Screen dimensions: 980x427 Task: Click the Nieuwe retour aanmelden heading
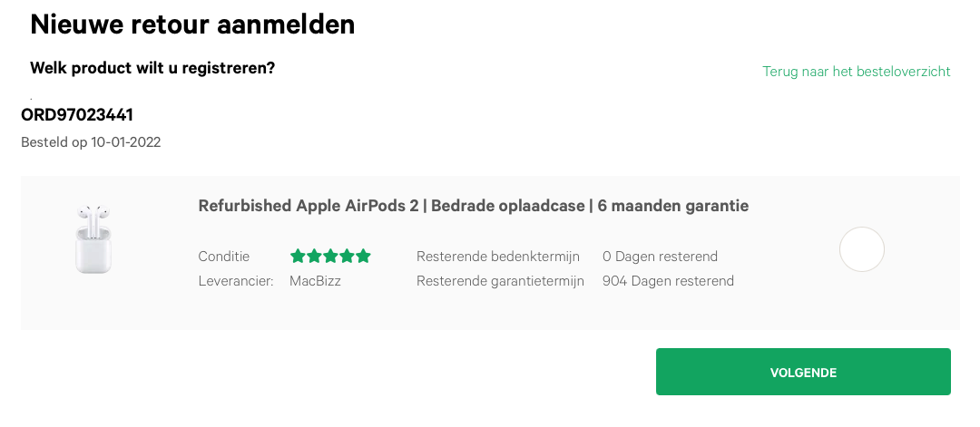(x=192, y=25)
